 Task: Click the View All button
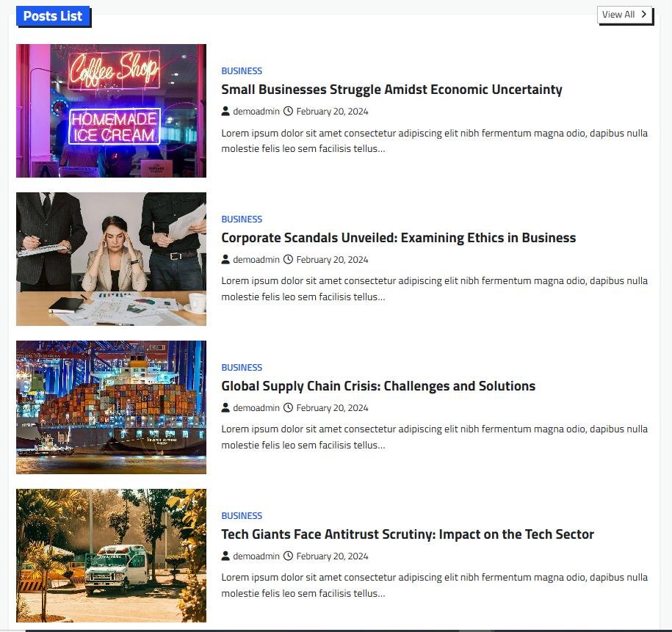point(624,15)
